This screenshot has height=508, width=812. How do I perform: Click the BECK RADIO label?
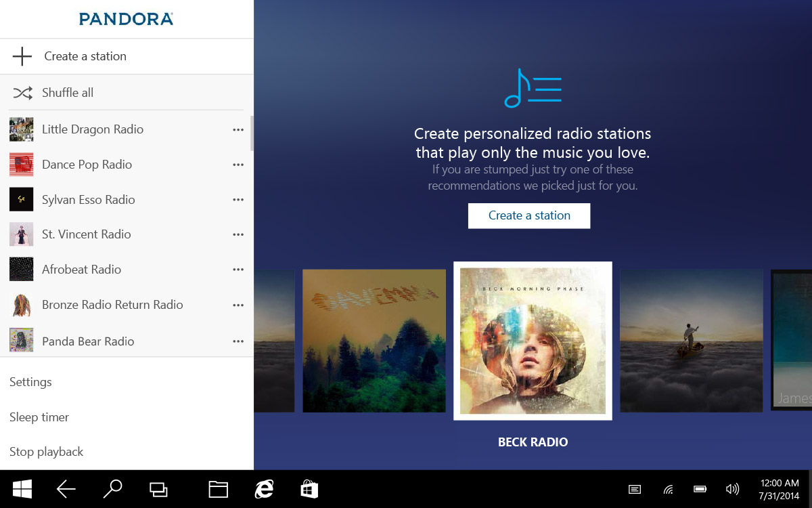533,442
